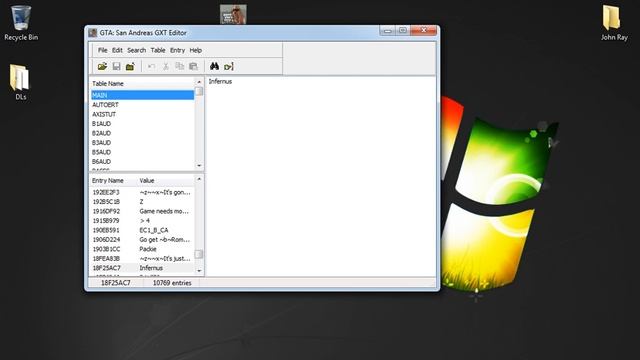Click the Save As folder toolbar icon

point(130,66)
